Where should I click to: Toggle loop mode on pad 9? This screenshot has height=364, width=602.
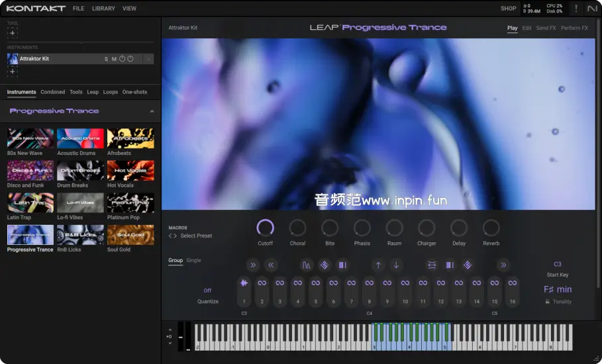coord(387,283)
